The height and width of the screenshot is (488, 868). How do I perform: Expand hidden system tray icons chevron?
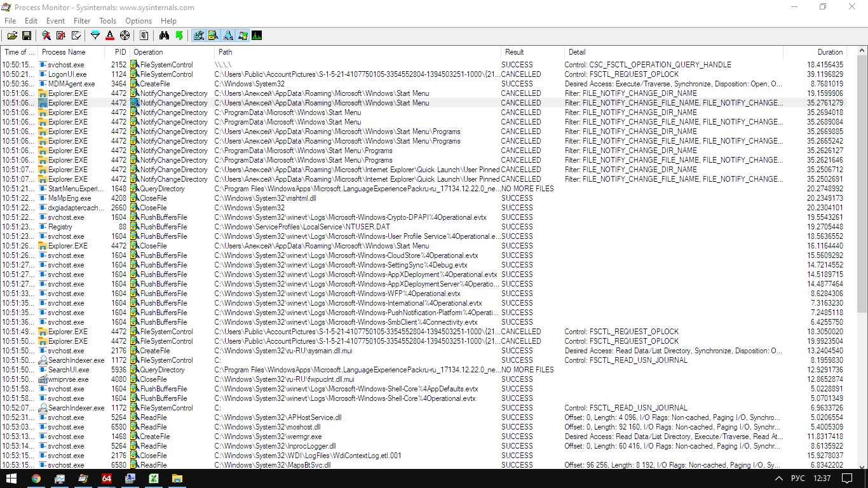pos(779,478)
